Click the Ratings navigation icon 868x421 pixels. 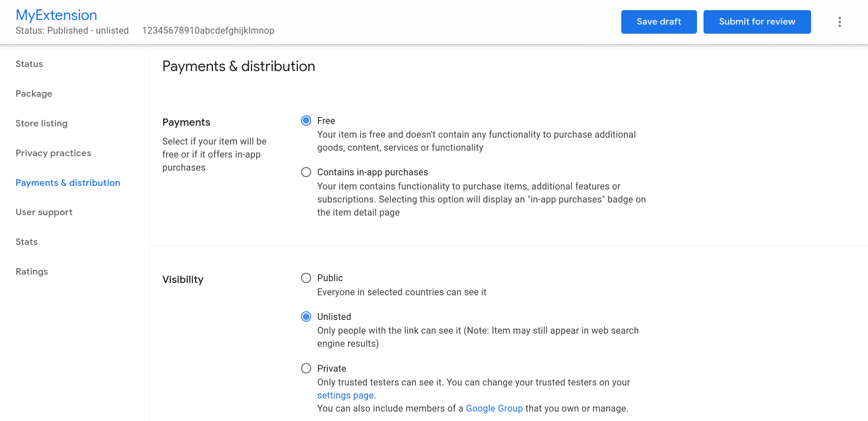(32, 271)
